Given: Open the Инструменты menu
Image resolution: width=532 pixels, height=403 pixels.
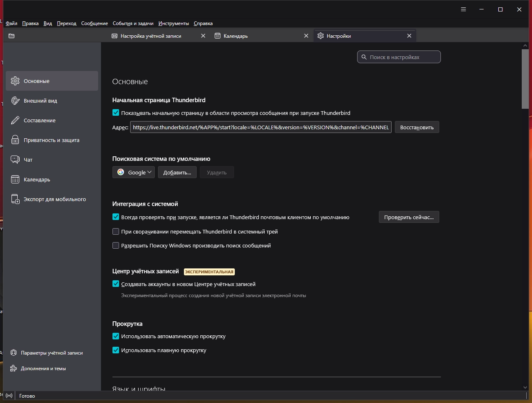Looking at the screenshot, I should click(x=174, y=23).
